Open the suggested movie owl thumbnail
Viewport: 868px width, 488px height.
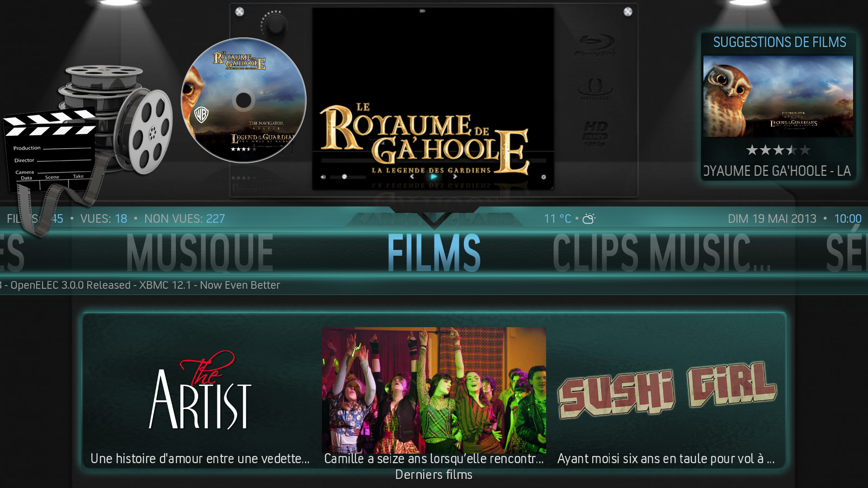click(778, 96)
